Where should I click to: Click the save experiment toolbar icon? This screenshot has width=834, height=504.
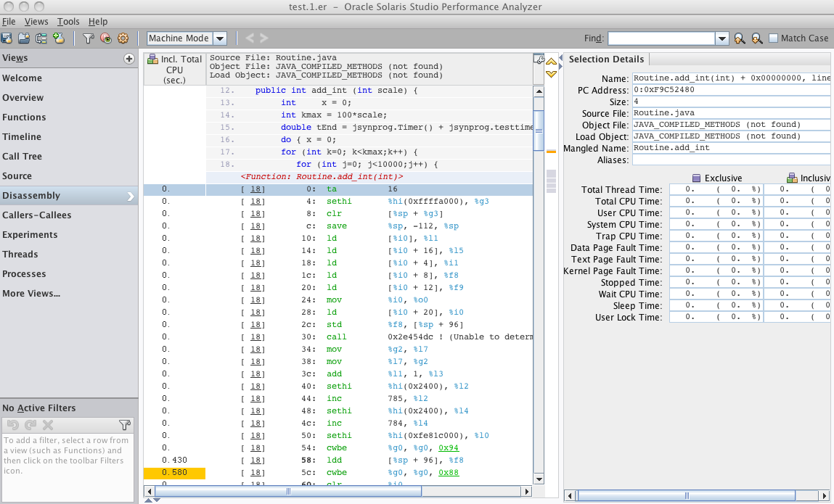click(7, 38)
